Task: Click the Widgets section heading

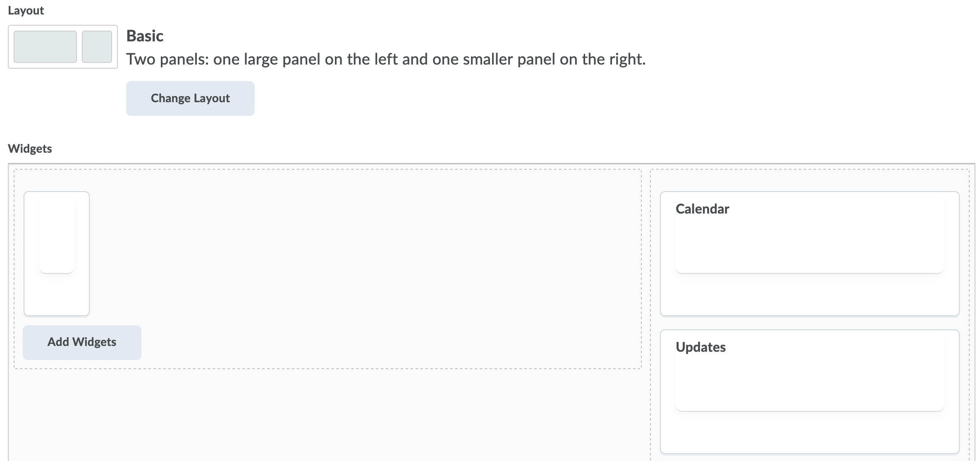Action: click(x=30, y=149)
